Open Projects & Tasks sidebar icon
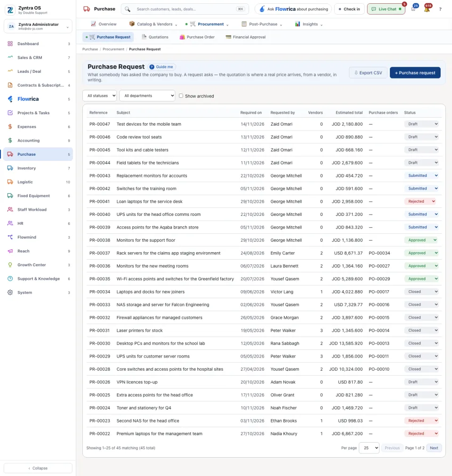The height and width of the screenshot is (476, 452). click(10, 112)
